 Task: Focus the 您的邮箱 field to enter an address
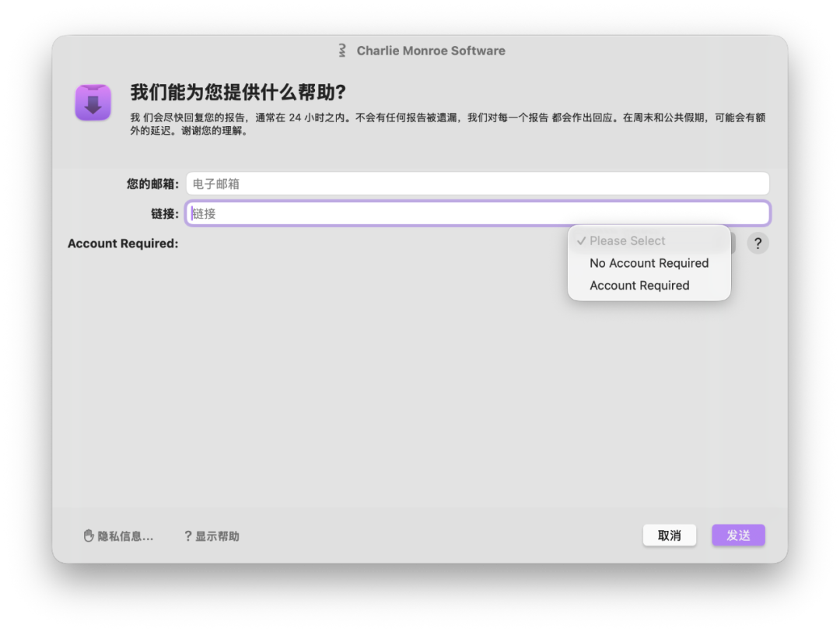coord(478,183)
